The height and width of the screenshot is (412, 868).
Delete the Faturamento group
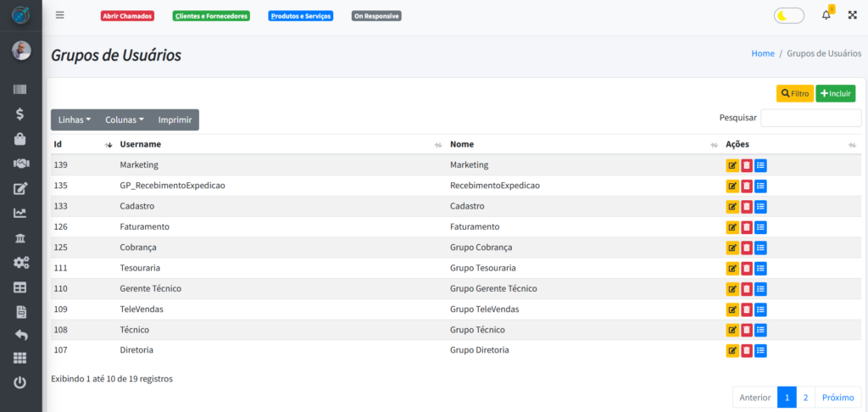(746, 227)
